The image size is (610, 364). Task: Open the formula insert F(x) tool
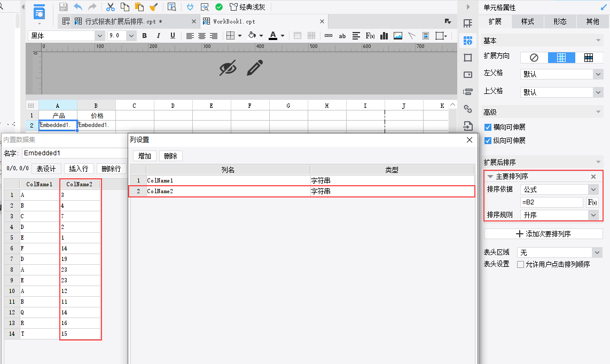pyautogui.click(x=370, y=36)
